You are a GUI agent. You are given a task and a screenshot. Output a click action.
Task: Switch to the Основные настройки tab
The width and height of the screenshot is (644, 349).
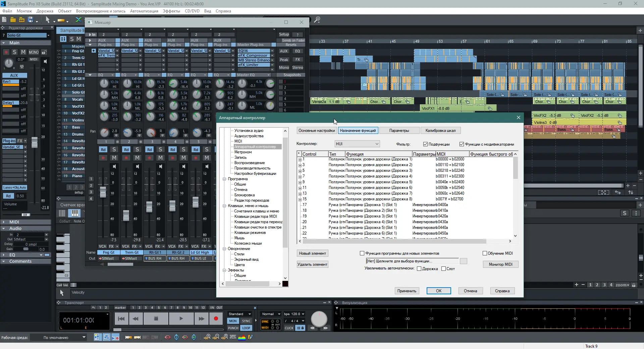coord(317,131)
